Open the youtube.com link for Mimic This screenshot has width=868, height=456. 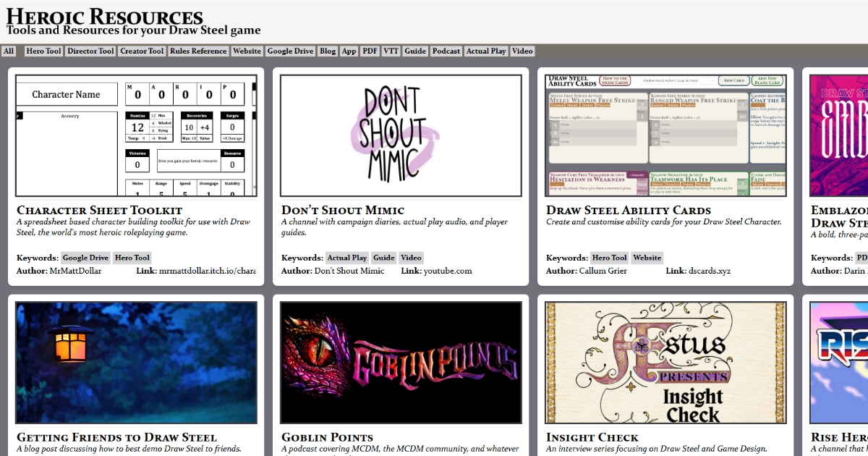click(x=447, y=271)
